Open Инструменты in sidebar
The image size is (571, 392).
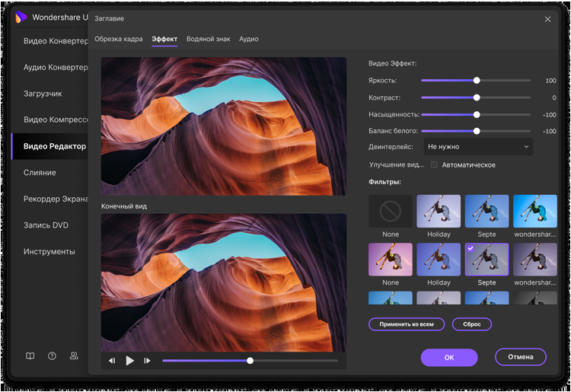50,251
